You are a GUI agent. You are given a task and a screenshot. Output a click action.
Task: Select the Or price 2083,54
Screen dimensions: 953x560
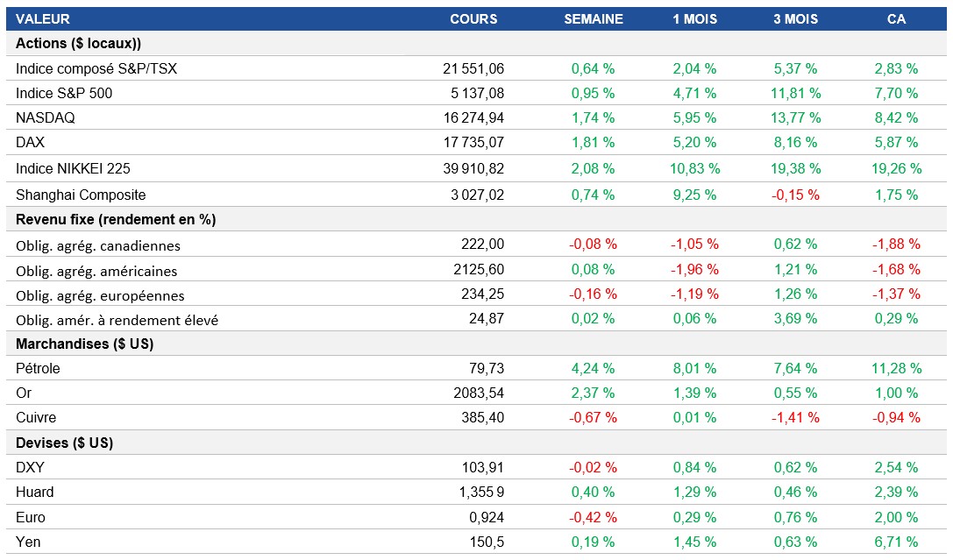482,393
